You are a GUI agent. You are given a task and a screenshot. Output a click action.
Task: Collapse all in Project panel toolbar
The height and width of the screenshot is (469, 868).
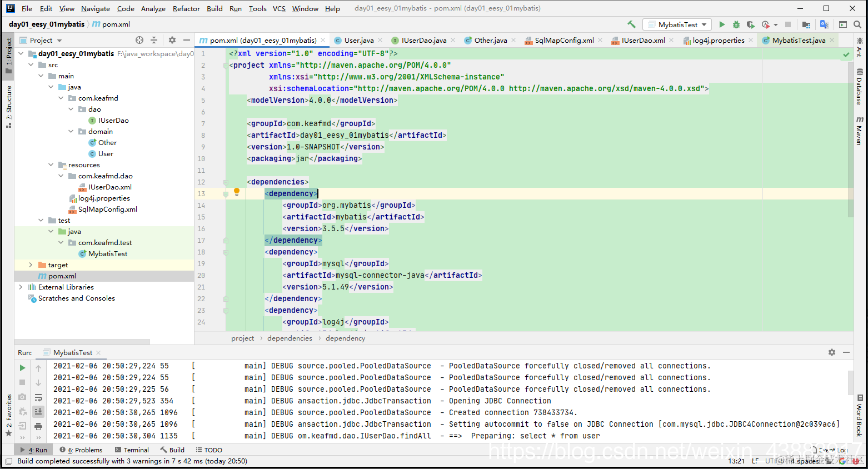tap(154, 40)
